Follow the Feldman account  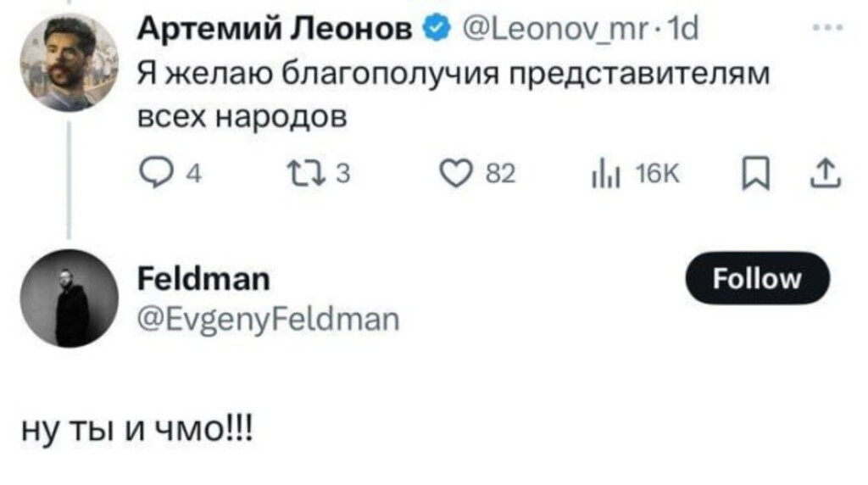pyautogui.click(x=757, y=278)
